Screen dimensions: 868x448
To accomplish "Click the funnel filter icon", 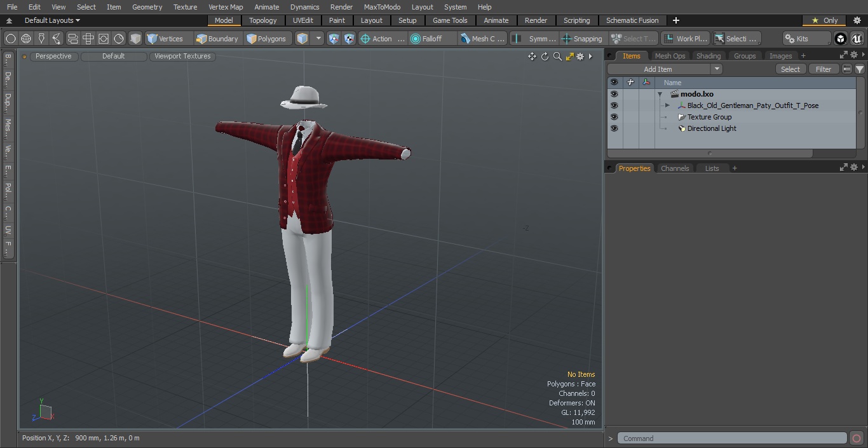I will (x=859, y=69).
